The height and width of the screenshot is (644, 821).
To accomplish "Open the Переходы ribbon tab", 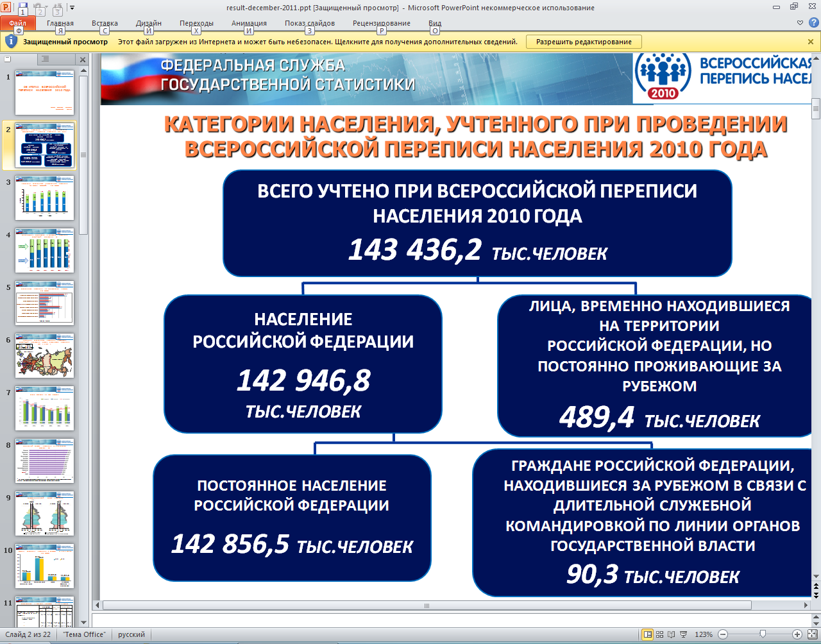I will (196, 23).
